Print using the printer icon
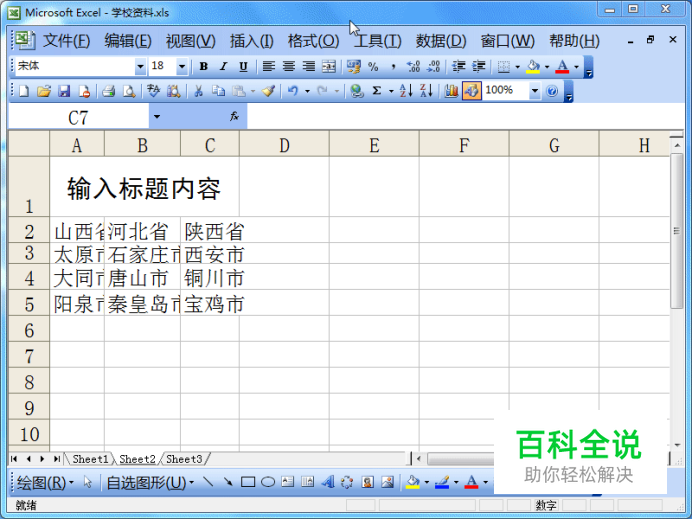This screenshot has height=519, width=692. tap(109, 91)
